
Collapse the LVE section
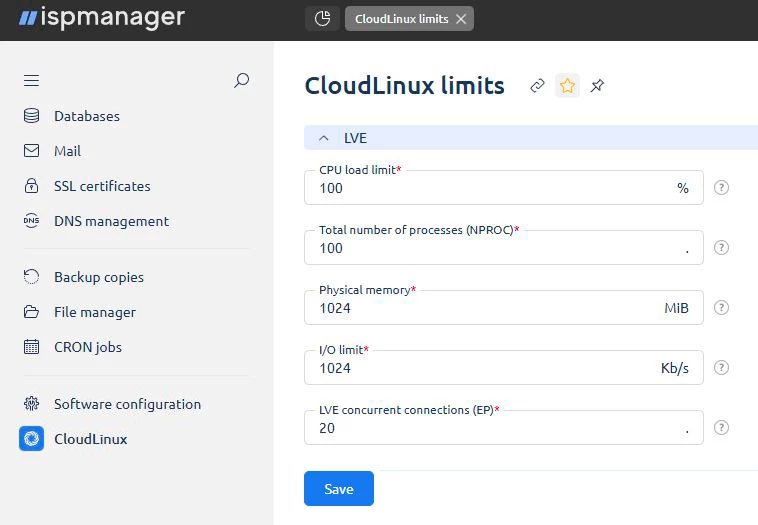(324, 138)
